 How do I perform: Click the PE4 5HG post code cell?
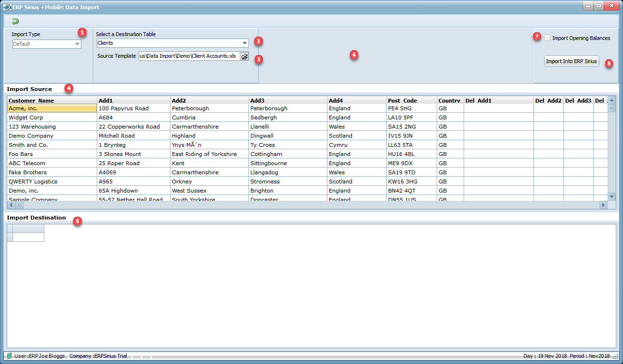click(412, 108)
